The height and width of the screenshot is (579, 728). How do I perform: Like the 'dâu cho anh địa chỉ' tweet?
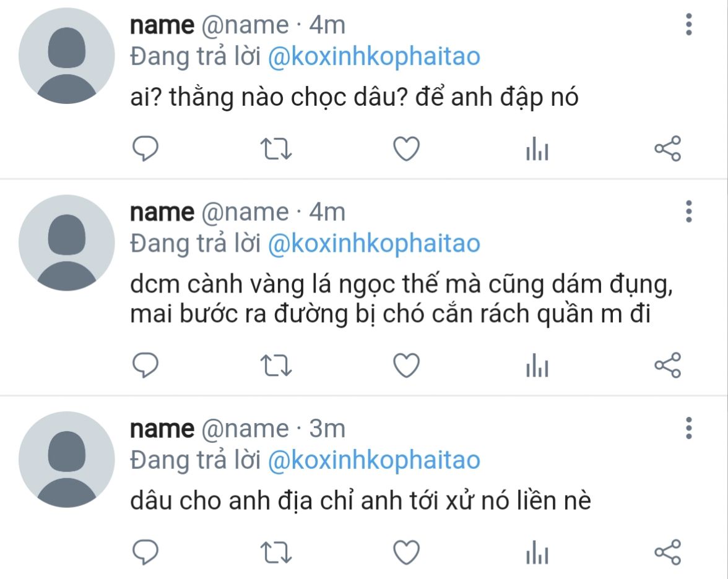[x=406, y=552]
